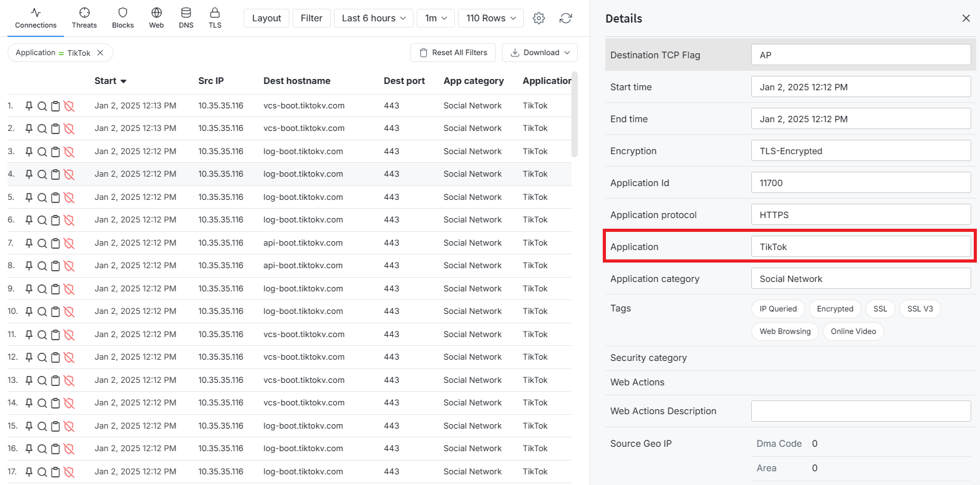Viewport: 980px width, 485px height.
Task: Click the Src IP column header
Action: 211,81
